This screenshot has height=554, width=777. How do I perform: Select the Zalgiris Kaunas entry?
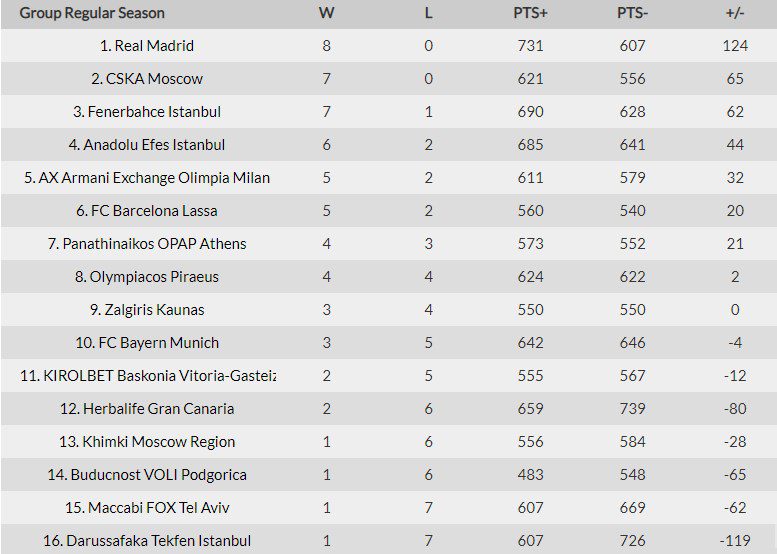point(147,310)
